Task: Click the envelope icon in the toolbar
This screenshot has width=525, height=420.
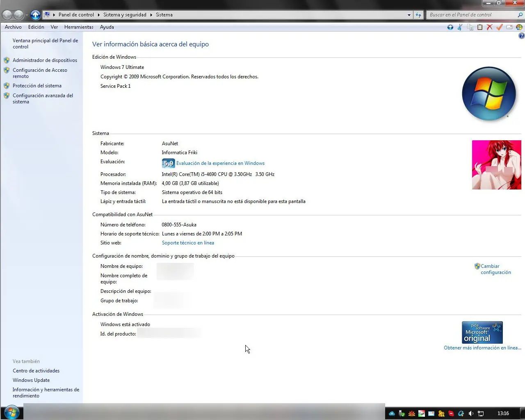Action: (x=509, y=27)
